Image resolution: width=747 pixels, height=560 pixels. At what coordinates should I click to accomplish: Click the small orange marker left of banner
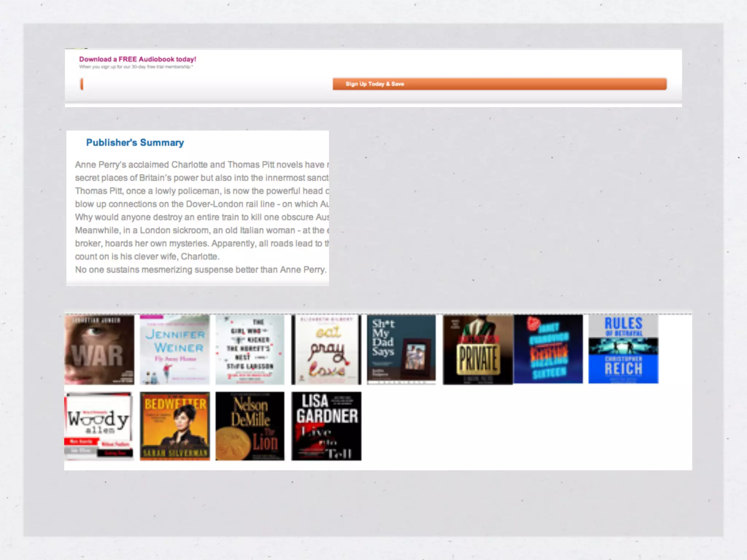click(82, 84)
